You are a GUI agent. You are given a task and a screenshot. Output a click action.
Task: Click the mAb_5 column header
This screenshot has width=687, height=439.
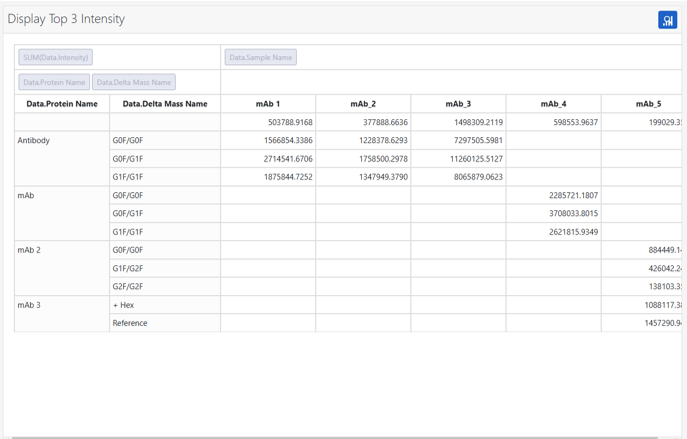pyautogui.click(x=642, y=104)
